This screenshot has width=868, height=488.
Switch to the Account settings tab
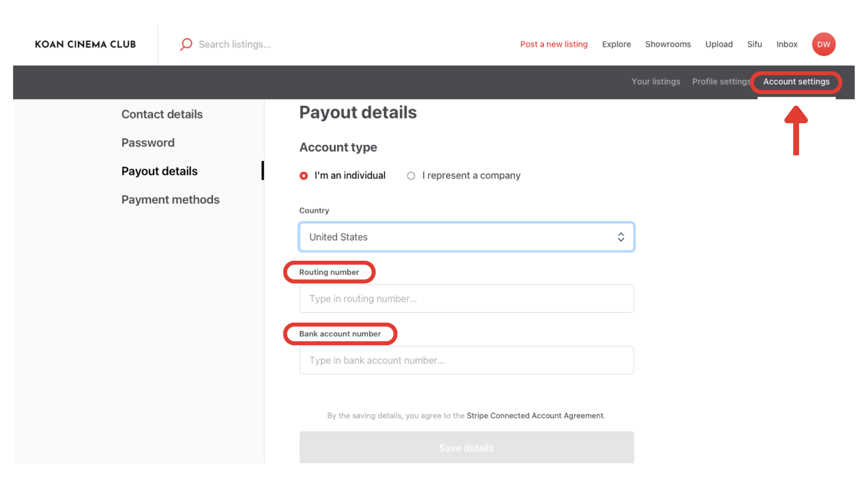pos(796,82)
